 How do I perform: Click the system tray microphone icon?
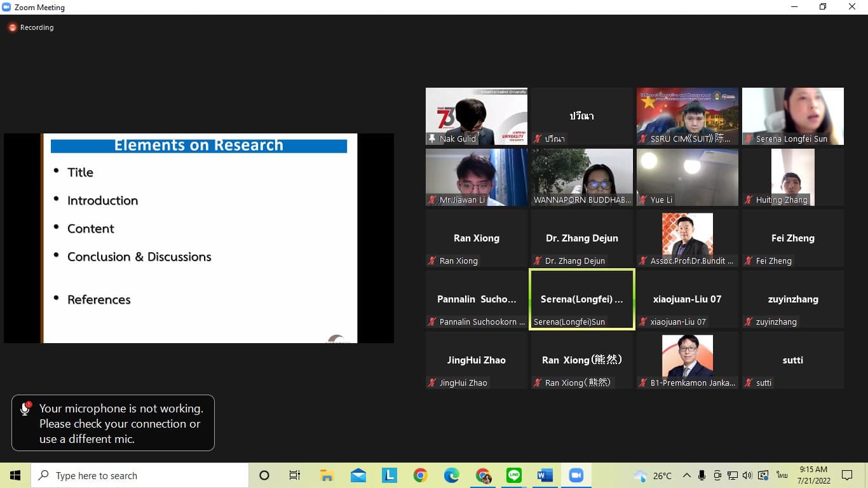(702, 475)
